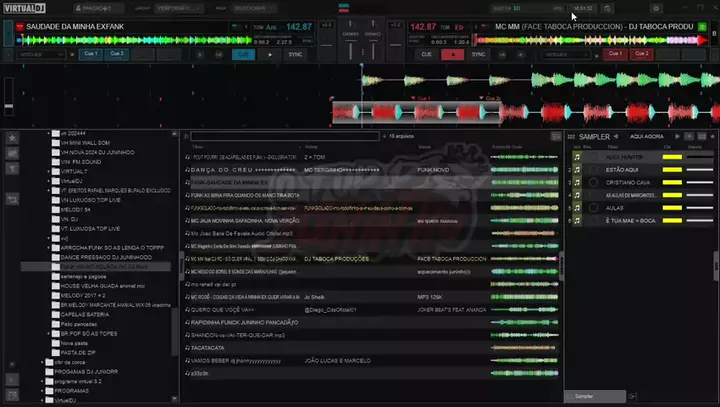
Task: Play the left deck
Action: coord(270,55)
